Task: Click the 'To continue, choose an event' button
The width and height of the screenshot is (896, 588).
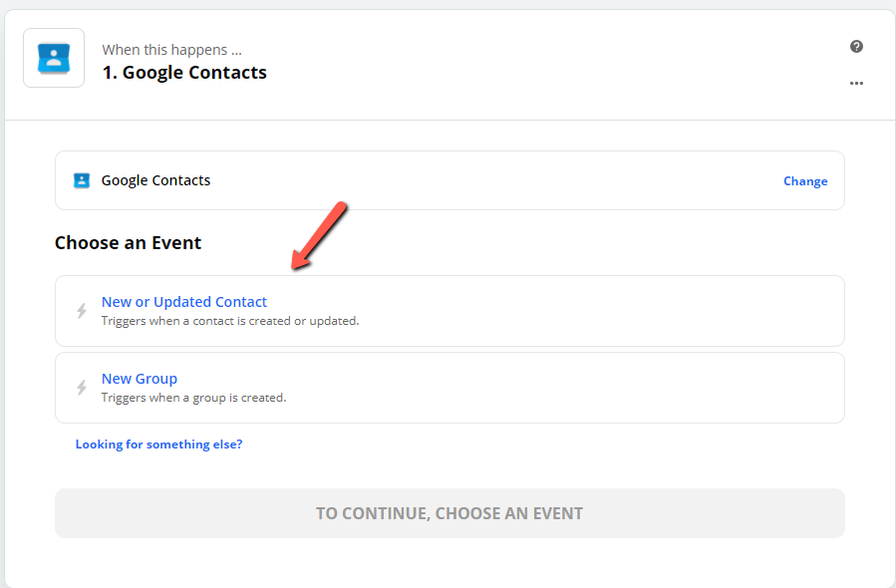Action: 449,513
